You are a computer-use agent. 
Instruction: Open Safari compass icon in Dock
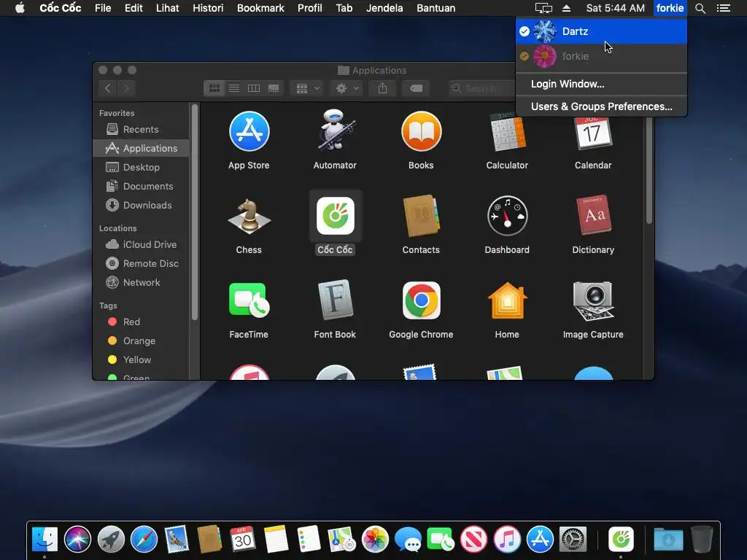pos(144,540)
